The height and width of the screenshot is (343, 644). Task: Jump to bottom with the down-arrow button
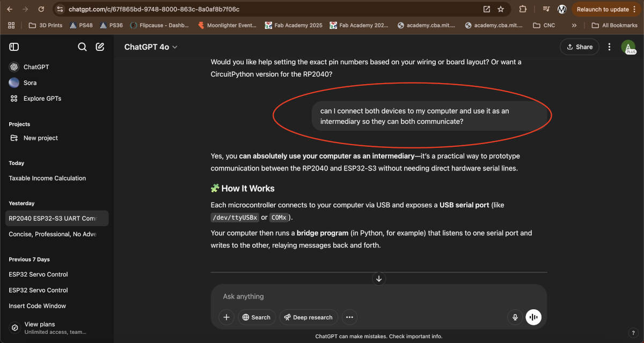379,279
